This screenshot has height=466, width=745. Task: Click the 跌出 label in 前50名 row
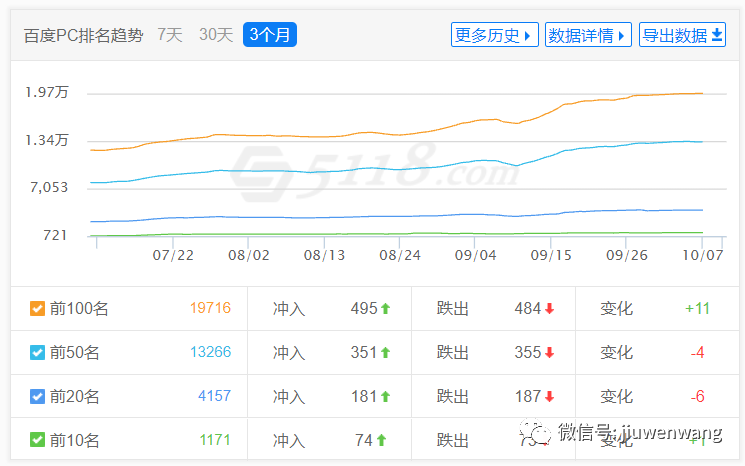453,352
